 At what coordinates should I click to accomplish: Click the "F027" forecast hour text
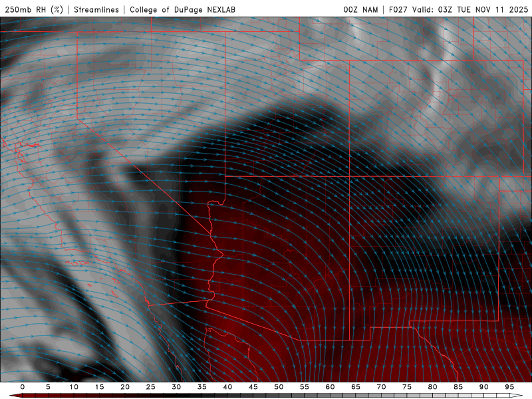[x=398, y=9]
